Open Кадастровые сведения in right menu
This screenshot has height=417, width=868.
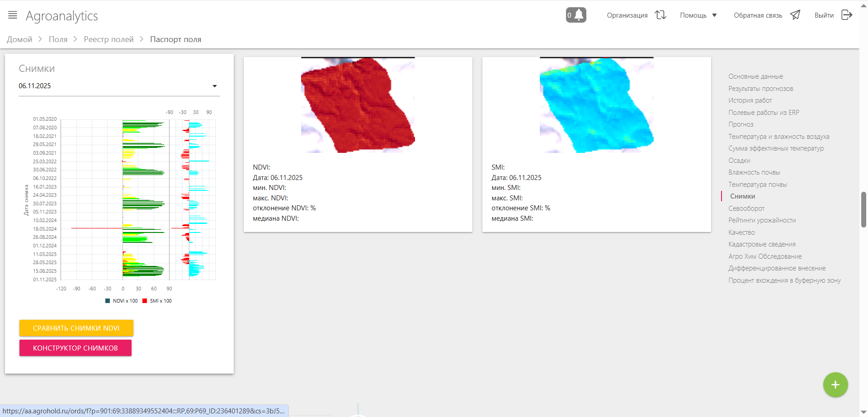762,244
